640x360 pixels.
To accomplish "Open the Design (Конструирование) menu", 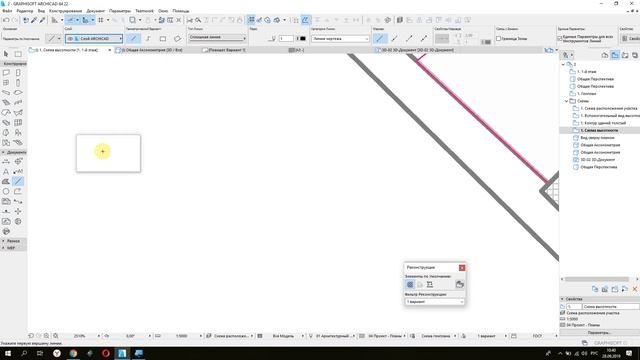I will pos(65,11).
